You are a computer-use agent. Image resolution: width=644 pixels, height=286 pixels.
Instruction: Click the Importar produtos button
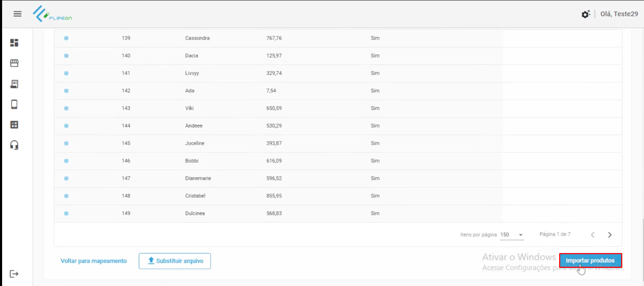point(590,260)
